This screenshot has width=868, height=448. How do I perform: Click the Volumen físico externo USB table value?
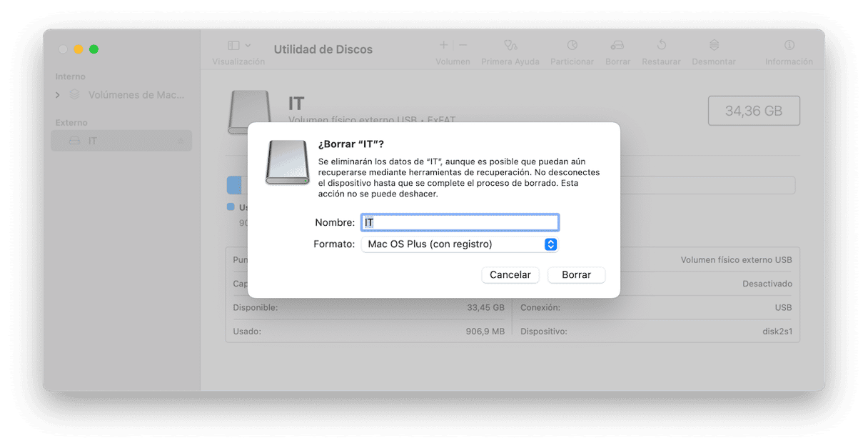(x=736, y=260)
